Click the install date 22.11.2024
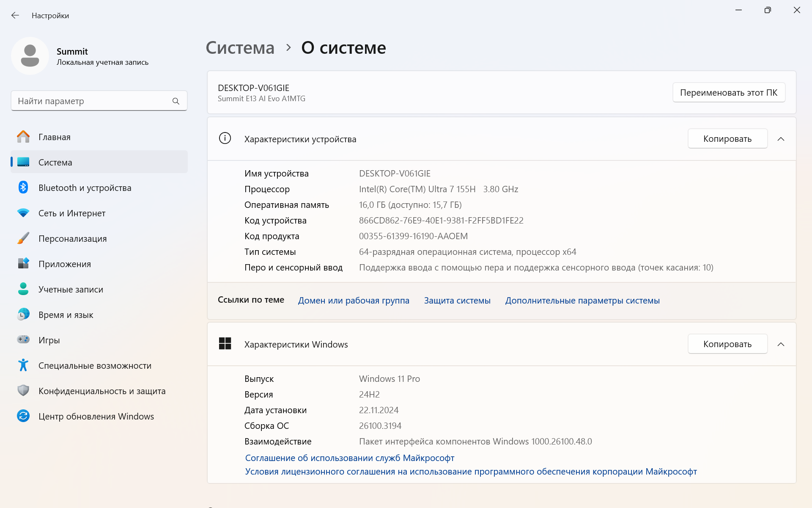This screenshot has width=812, height=508. 379,410
